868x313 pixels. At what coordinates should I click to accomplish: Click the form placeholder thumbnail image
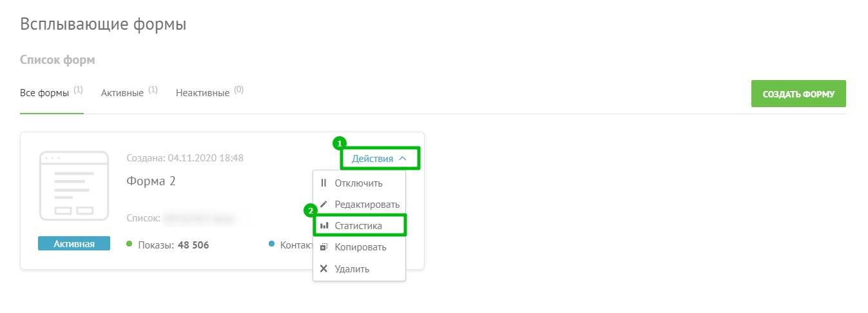[74, 185]
